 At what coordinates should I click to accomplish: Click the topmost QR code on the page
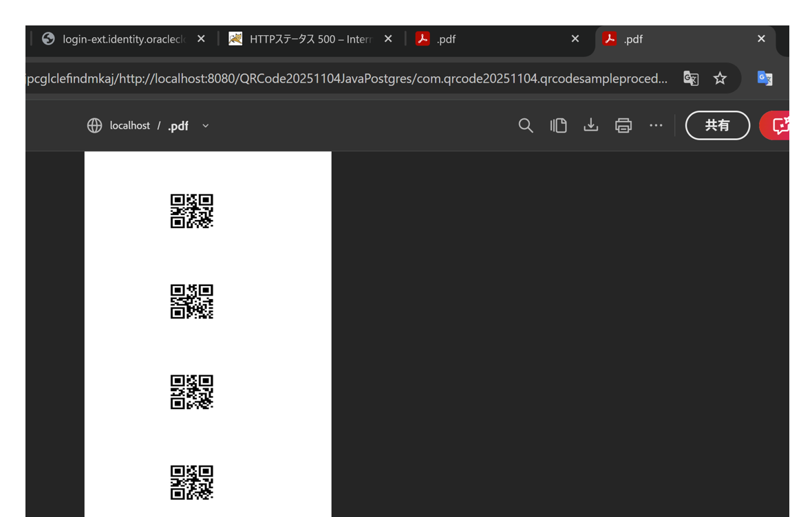point(191,211)
